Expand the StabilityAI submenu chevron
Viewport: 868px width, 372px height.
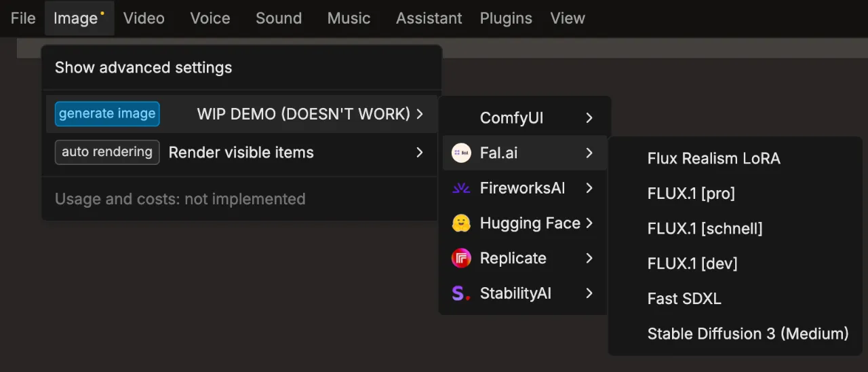589,293
